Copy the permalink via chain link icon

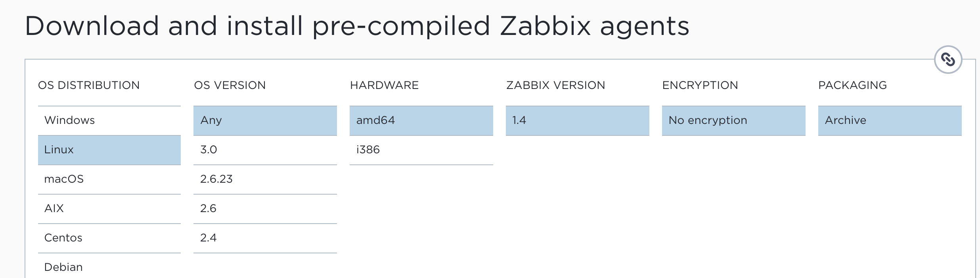point(948,60)
